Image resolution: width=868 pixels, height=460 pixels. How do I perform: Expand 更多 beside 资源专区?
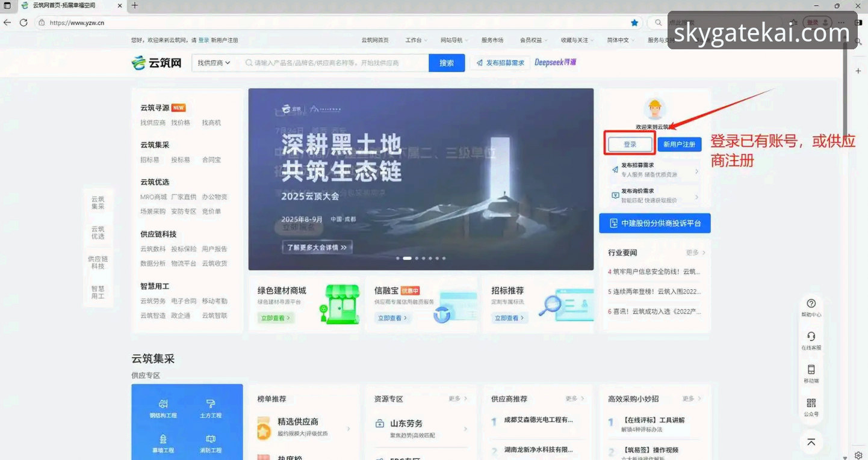[457, 399]
